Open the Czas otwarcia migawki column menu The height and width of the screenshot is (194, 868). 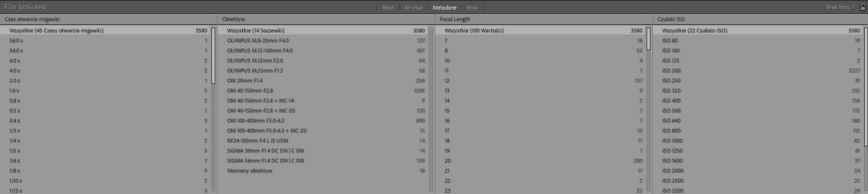32,19
